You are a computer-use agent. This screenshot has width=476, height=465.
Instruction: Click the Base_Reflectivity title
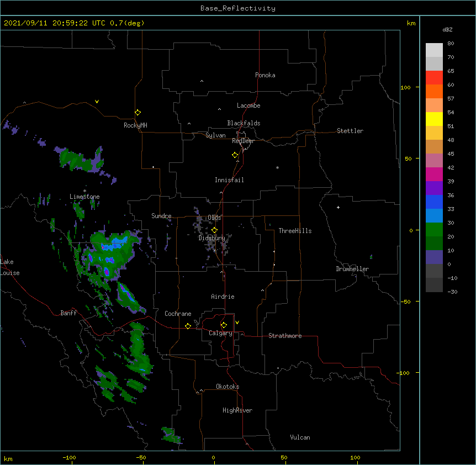point(238,8)
